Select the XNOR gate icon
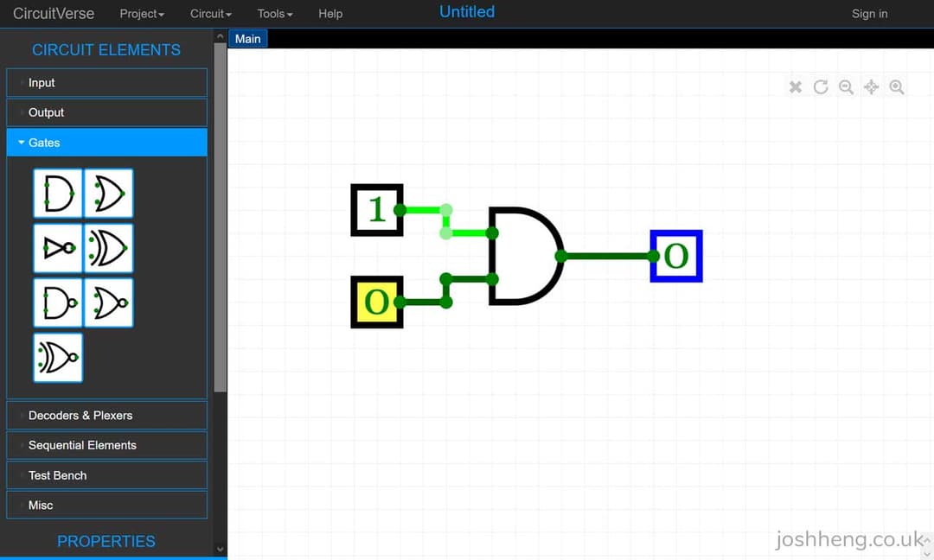Screen dimensions: 934x560 tap(58, 357)
